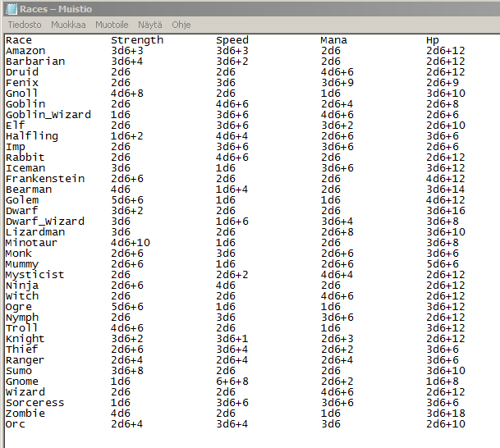
Task: Place cursor on the word Frankenstein
Action: (44, 179)
